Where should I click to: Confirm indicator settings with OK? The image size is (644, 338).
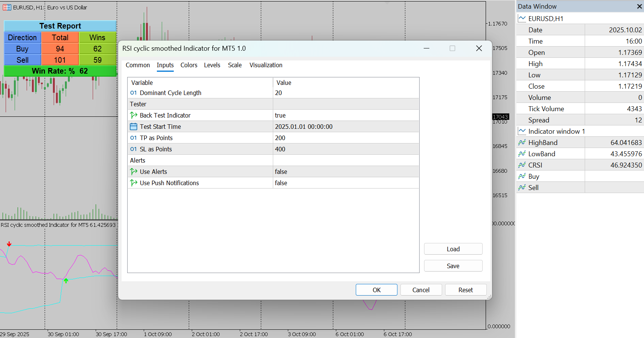(376, 290)
